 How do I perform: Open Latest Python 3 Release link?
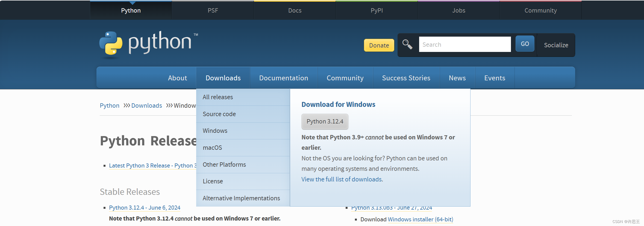click(152, 166)
